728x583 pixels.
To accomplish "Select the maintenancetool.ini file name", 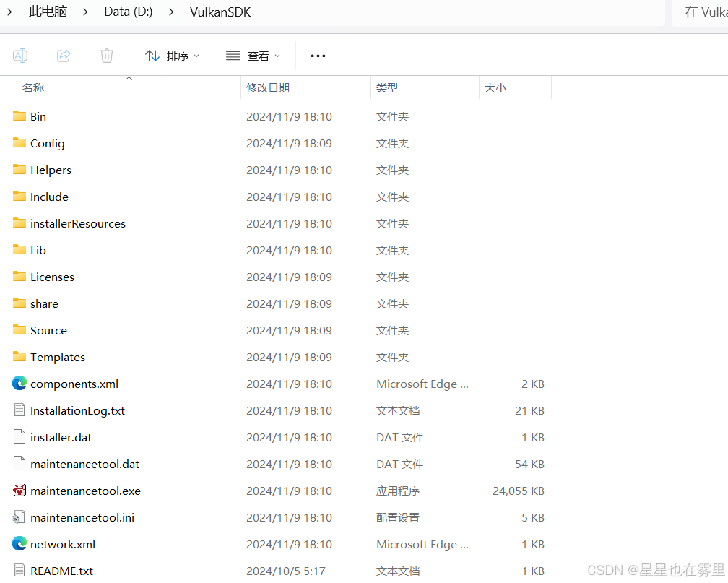I will click(82, 517).
